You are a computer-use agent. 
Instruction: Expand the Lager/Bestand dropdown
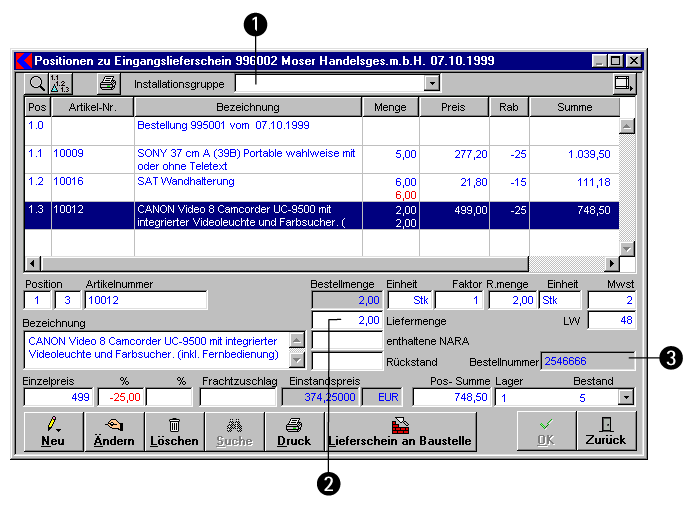coord(626,398)
